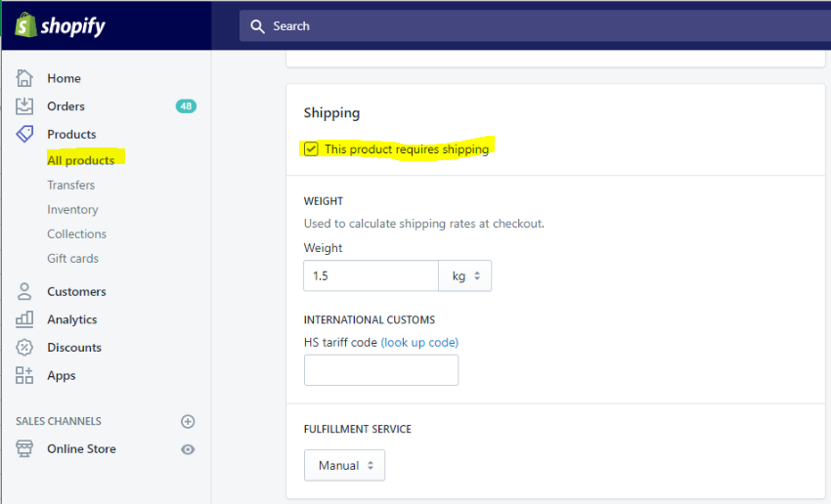The image size is (831, 504).
Task: Click 'Used to calculate shipping rates' text
Action: coord(424,224)
